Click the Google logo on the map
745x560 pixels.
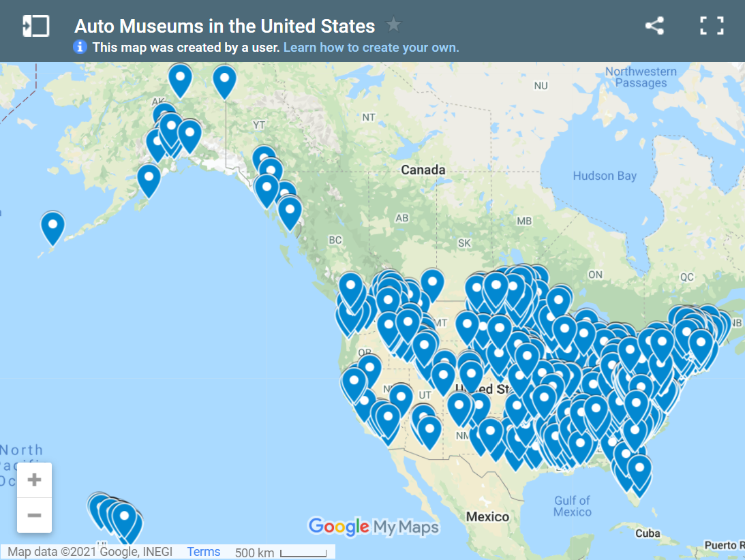(x=339, y=527)
